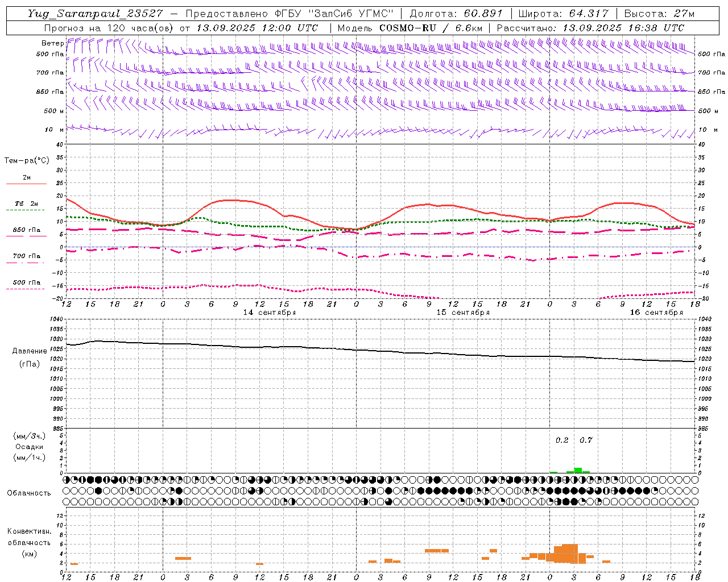Click the 14 сентября date label
Viewport: 728px width, 582px height.
pyautogui.click(x=270, y=313)
